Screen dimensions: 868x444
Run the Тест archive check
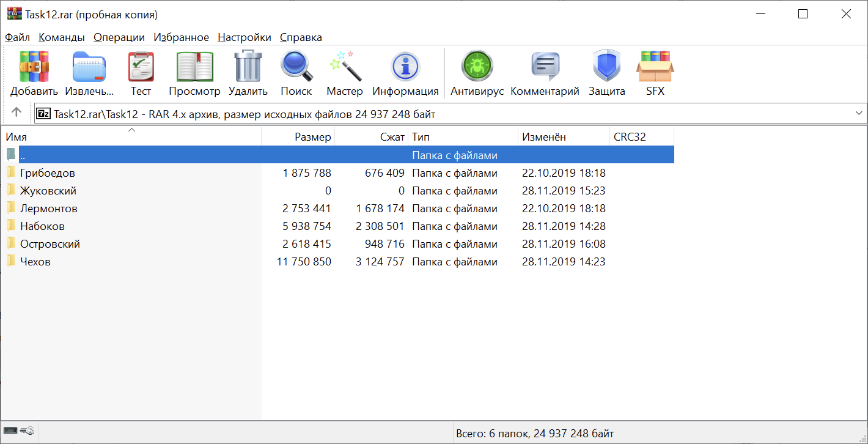[141, 73]
